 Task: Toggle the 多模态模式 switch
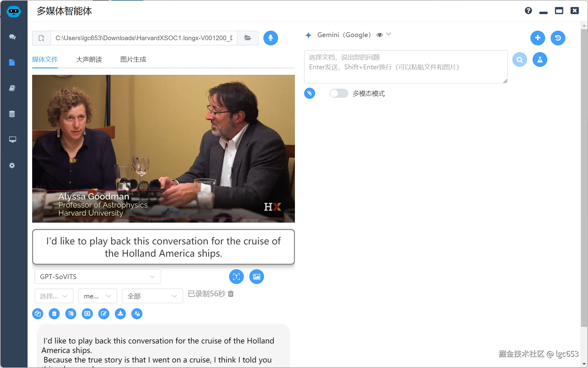339,94
